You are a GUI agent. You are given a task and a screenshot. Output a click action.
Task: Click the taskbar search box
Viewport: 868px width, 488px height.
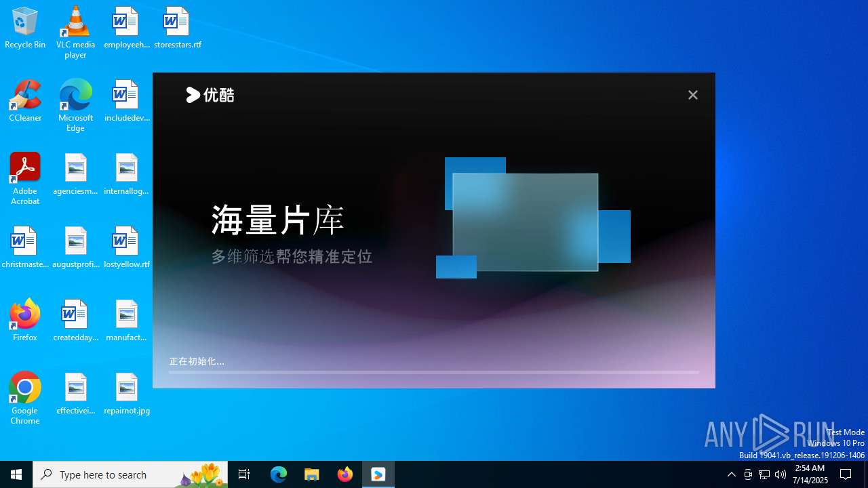130,474
